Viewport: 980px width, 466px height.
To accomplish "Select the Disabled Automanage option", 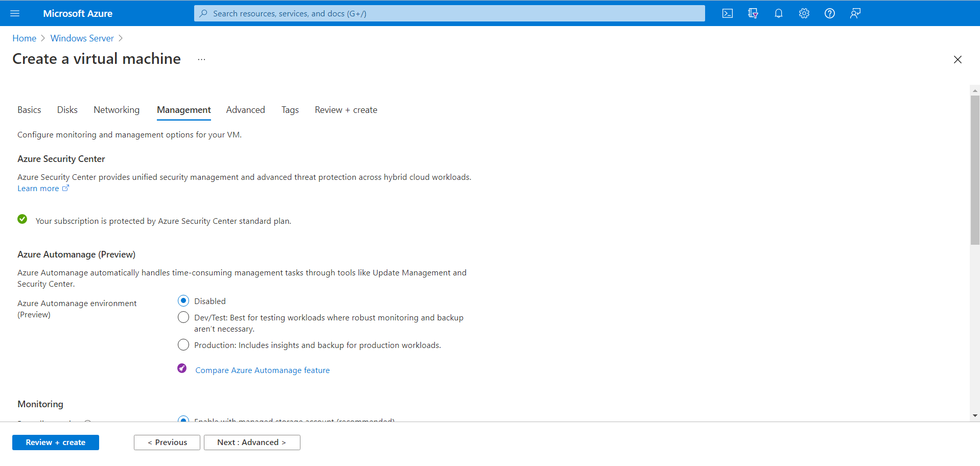I will coord(183,301).
